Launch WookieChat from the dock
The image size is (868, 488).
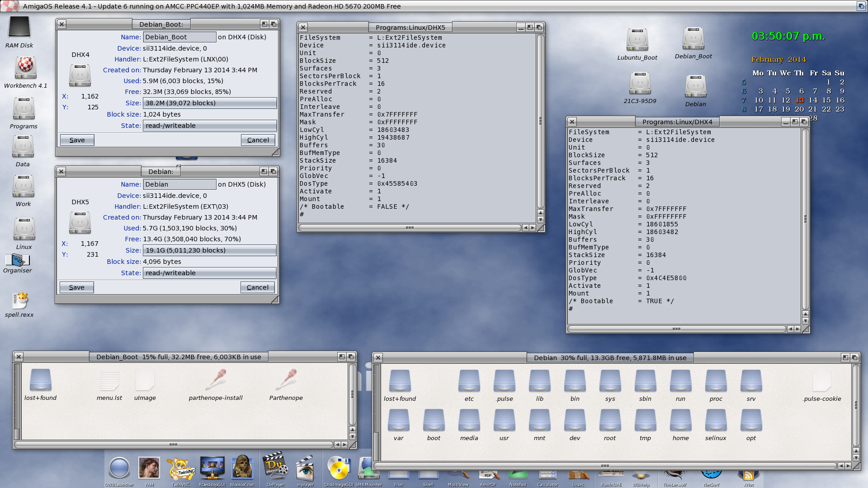click(x=242, y=468)
